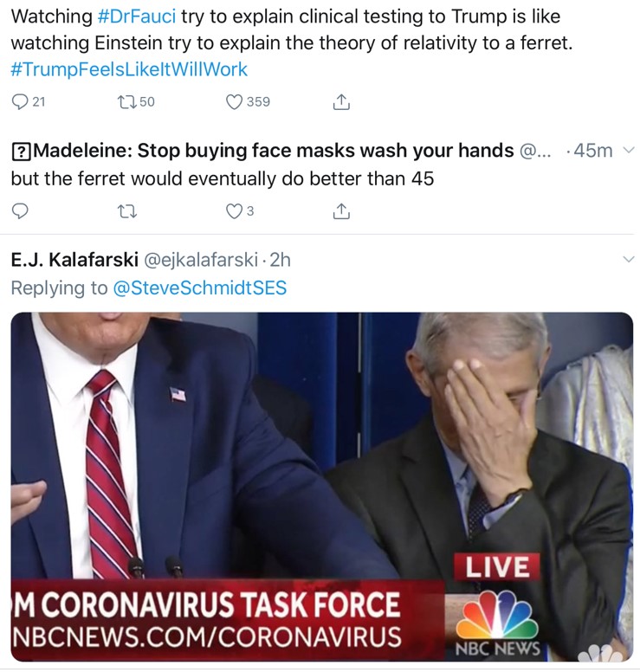Open the #DrFauci hashtag
The image size is (640, 672).
click(x=135, y=16)
